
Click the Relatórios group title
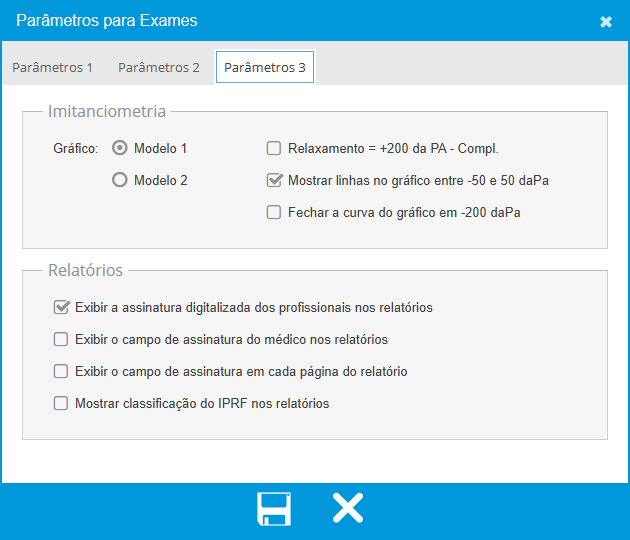coord(86,270)
